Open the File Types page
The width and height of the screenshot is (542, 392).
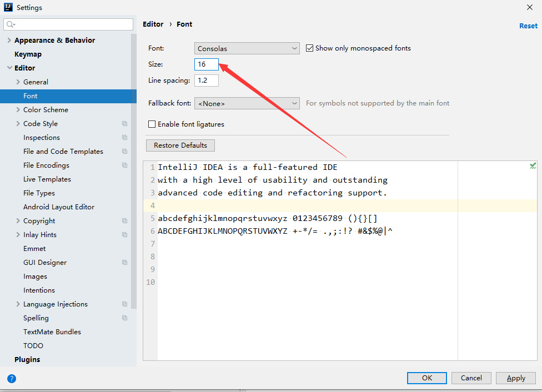[39, 193]
